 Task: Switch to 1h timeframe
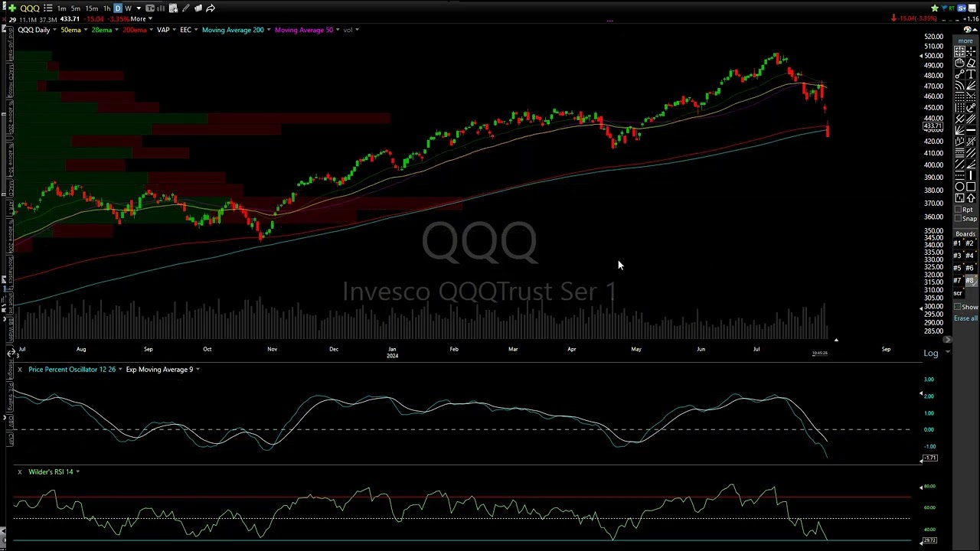click(106, 8)
